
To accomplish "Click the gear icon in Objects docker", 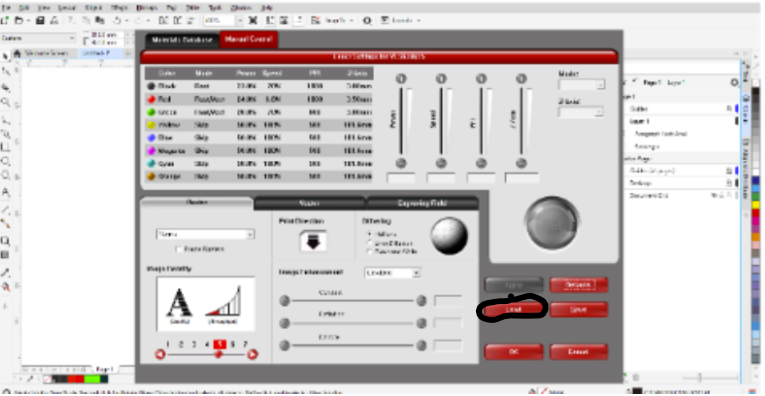I will coord(734,83).
